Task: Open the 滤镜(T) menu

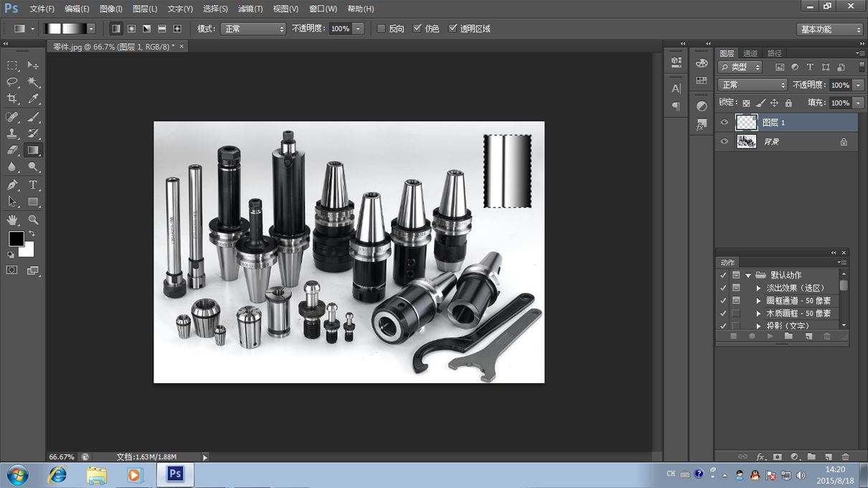Action: (x=250, y=9)
